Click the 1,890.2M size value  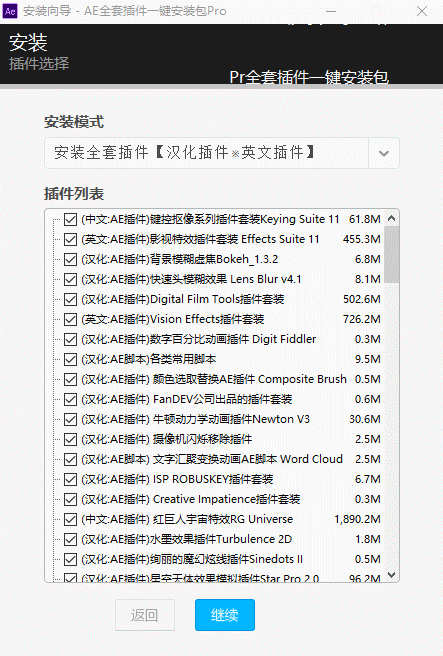pyautogui.click(x=357, y=519)
